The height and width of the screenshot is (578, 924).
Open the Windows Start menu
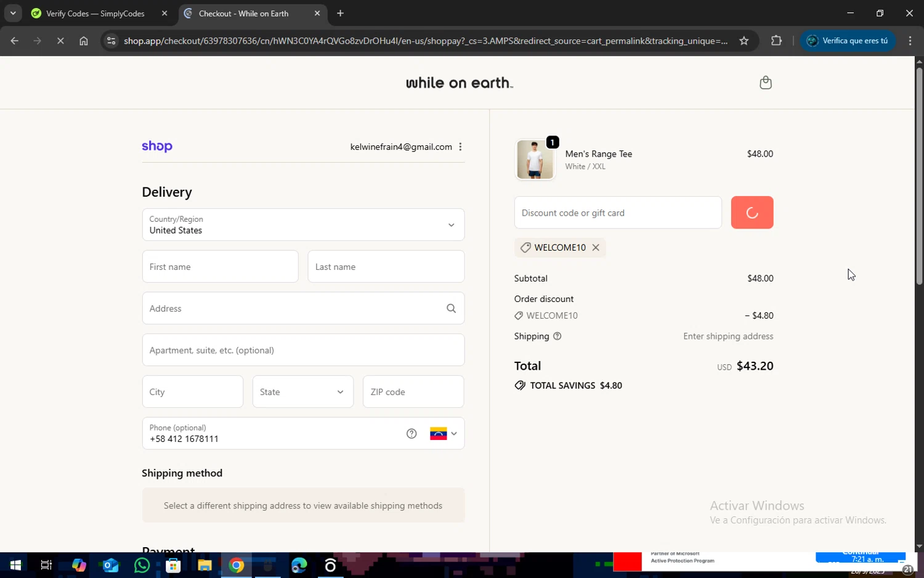coord(15,565)
